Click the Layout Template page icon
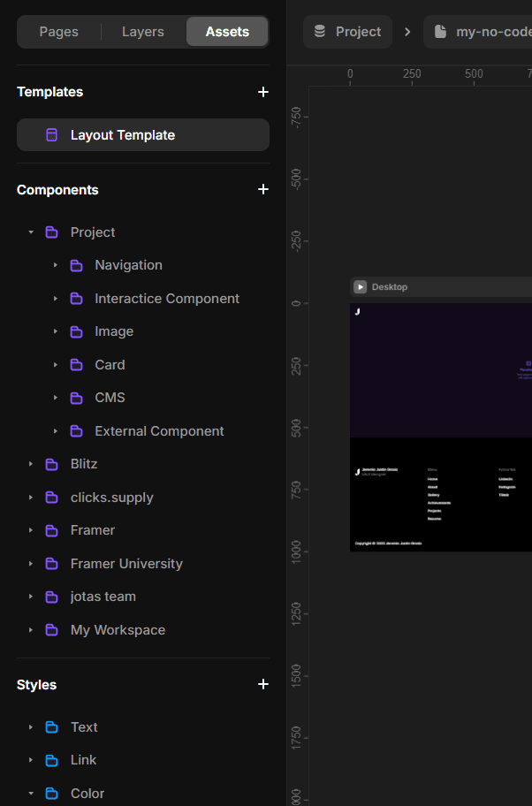The image size is (532, 806). click(x=52, y=135)
